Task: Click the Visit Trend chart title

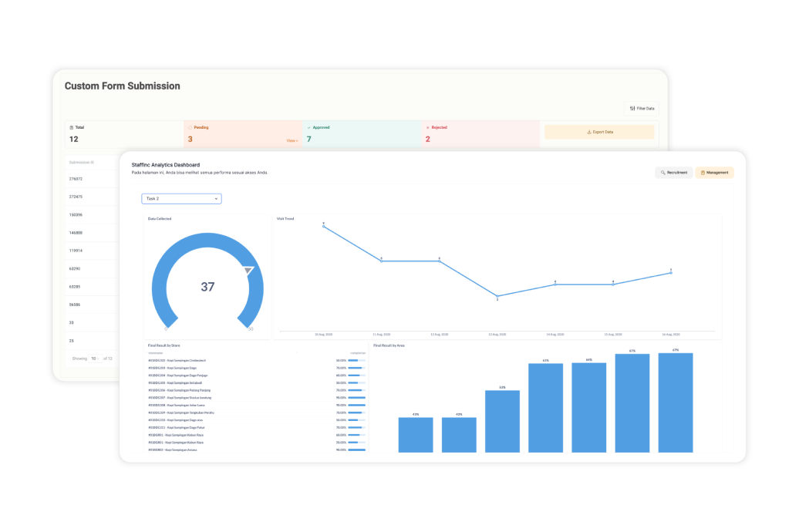Action: click(x=285, y=219)
